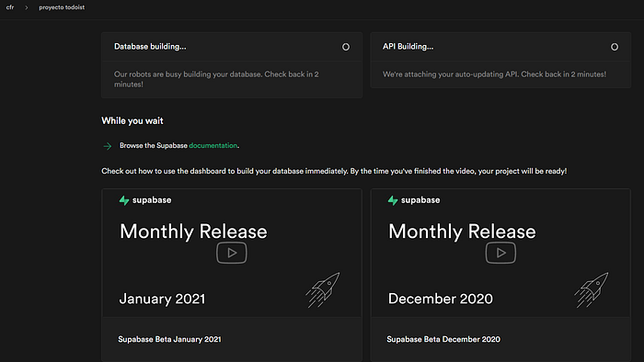Click the While you wait heading
Screen dimensions: 644x362
[x=132, y=121]
